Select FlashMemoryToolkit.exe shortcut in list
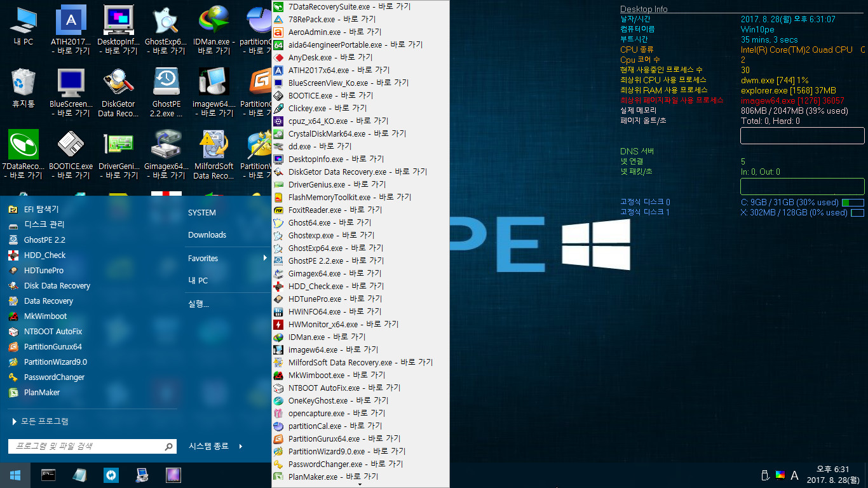Screen dimensions: 868x488 coord(360,197)
